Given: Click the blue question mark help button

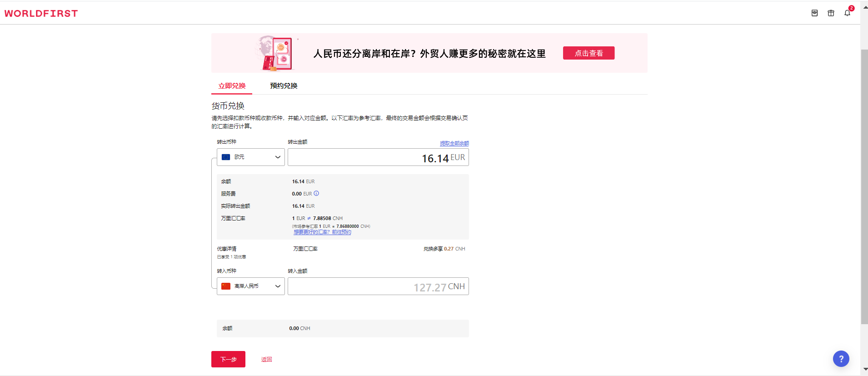Looking at the screenshot, I should 841,359.
